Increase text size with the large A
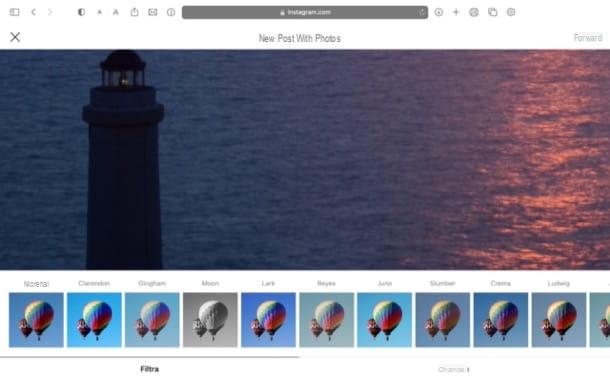 pos(116,12)
